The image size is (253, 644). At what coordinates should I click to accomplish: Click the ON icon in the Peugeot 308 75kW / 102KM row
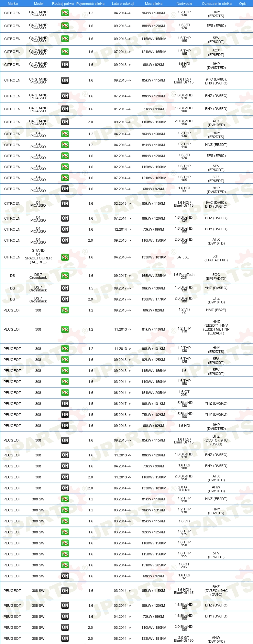[65, 415]
